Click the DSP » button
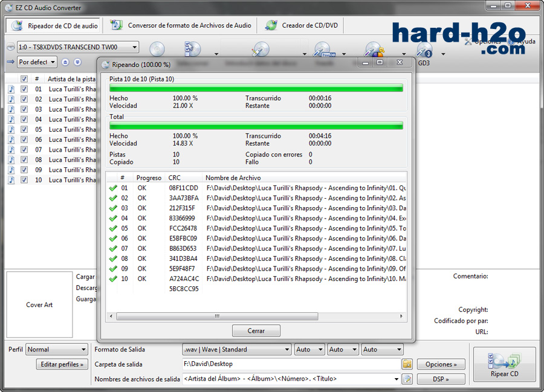This screenshot has height=392, width=544. click(x=441, y=379)
